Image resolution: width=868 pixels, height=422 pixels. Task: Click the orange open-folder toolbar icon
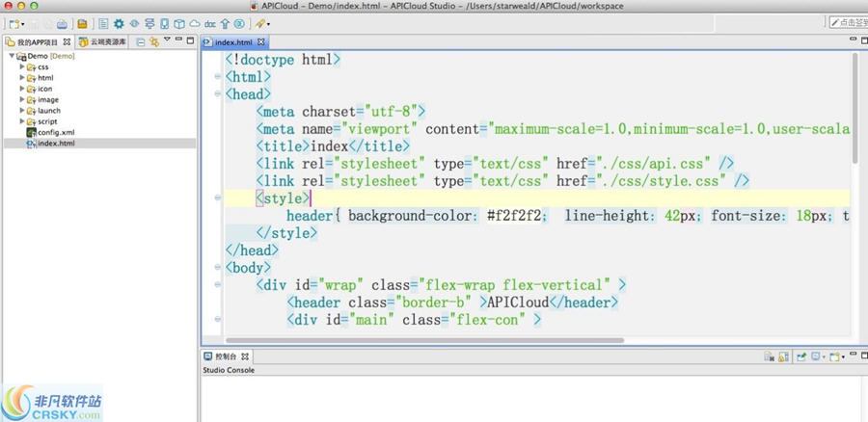pyautogui.click(x=82, y=24)
